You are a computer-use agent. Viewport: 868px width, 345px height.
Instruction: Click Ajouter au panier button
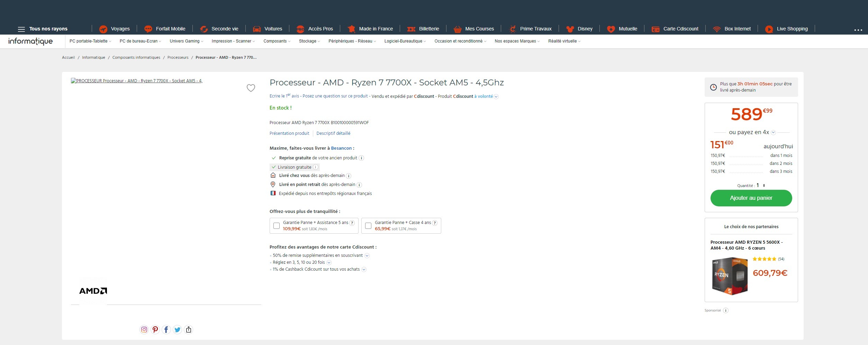click(751, 198)
